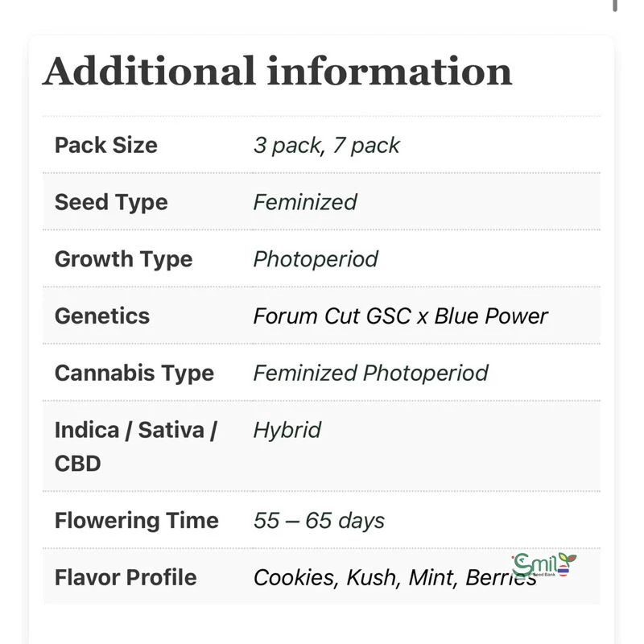Screen dimensions: 644x644
Task: Click the Hybrid value
Action: [x=287, y=430]
